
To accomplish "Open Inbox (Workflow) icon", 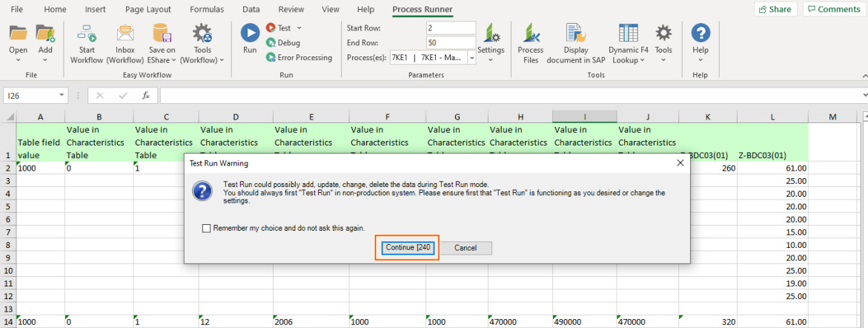I will pyautogui.click(x=125, y=33).
